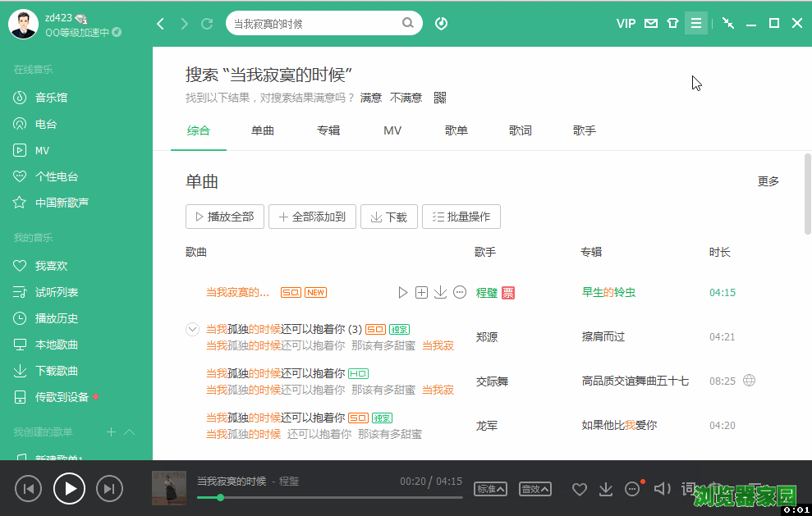
Task: Click the 更多 link for singles
Action: click(768, 181)
